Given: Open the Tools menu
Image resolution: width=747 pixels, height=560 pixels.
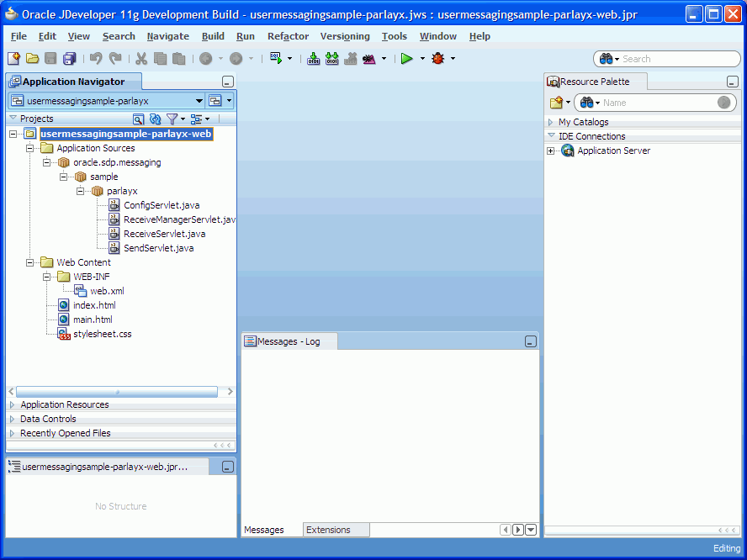Looking at the screenshot, I should click(x=395, y=36).
